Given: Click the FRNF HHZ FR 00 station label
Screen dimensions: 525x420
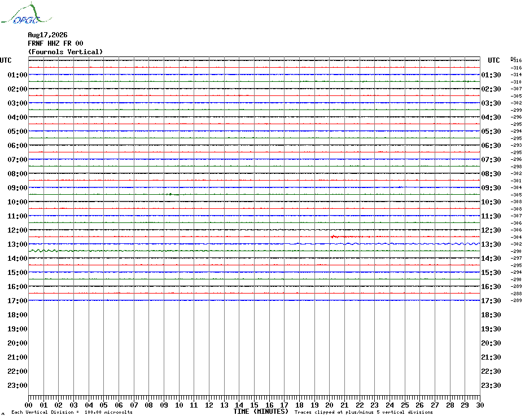Looking at the screenshot, I should [55, 43].
